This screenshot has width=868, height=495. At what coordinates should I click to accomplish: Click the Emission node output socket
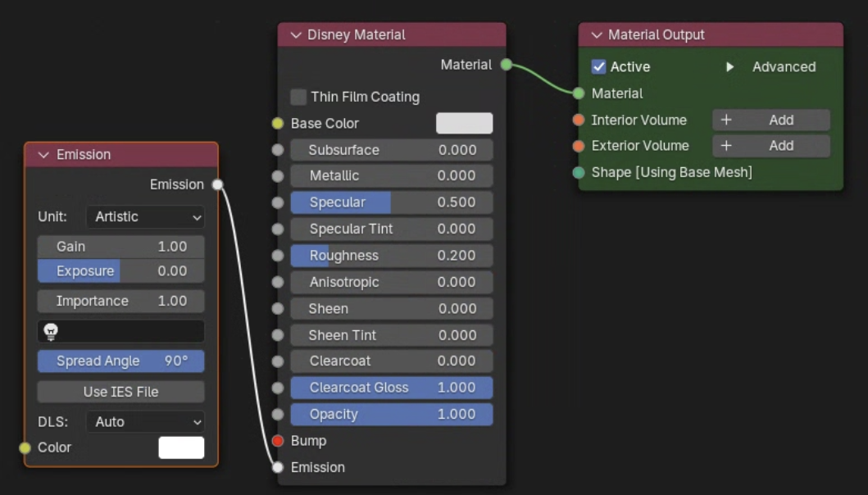(217, 184)
